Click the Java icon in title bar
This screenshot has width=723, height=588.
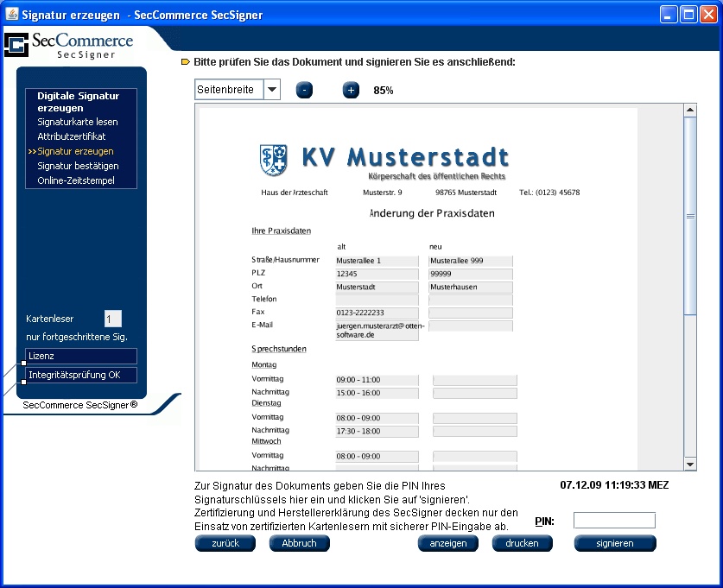(x=11, y=14)
